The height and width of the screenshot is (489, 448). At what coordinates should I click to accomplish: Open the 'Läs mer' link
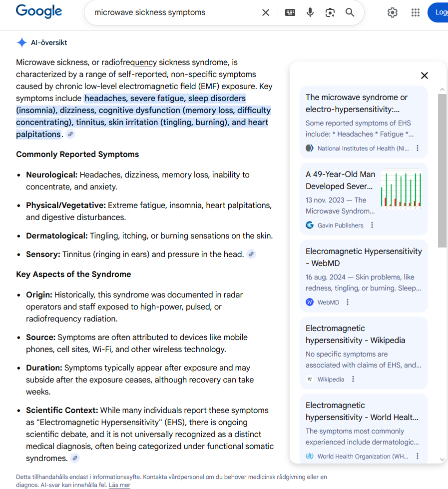119,485
